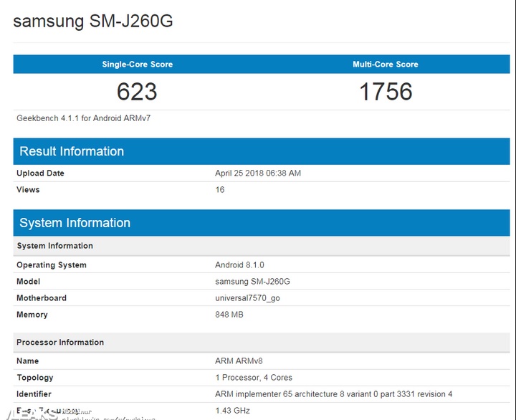Select the Operating System label

52,265
